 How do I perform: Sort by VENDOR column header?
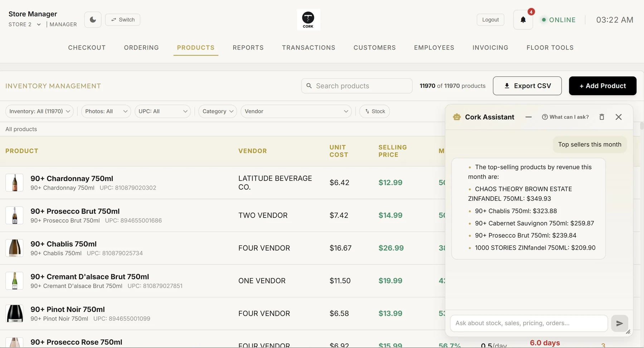tap(253, 151)
